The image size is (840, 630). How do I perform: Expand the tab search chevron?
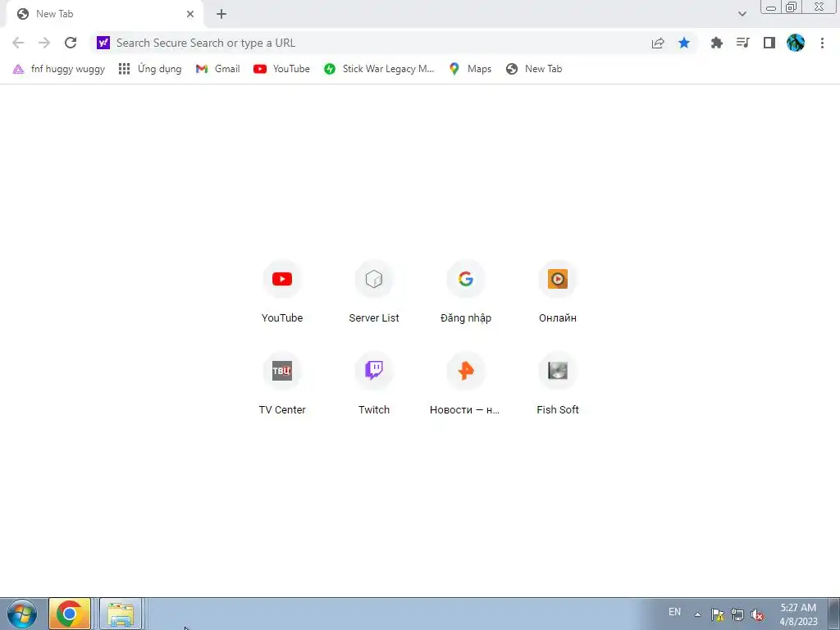click(x=742, y=14)
